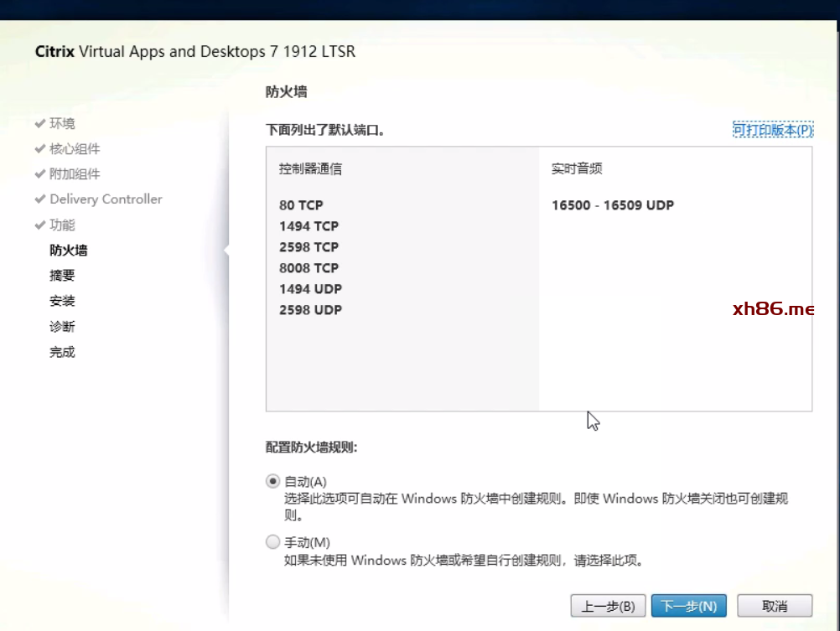
Task: Select the 防火墙 step in the sidebar
Action: [x=68, y=250]
